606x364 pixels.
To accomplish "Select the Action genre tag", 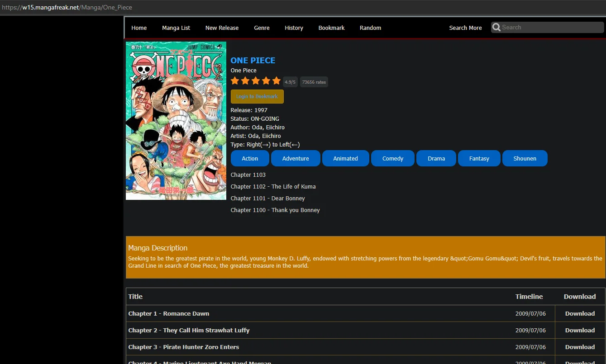I will click(250, 158).
